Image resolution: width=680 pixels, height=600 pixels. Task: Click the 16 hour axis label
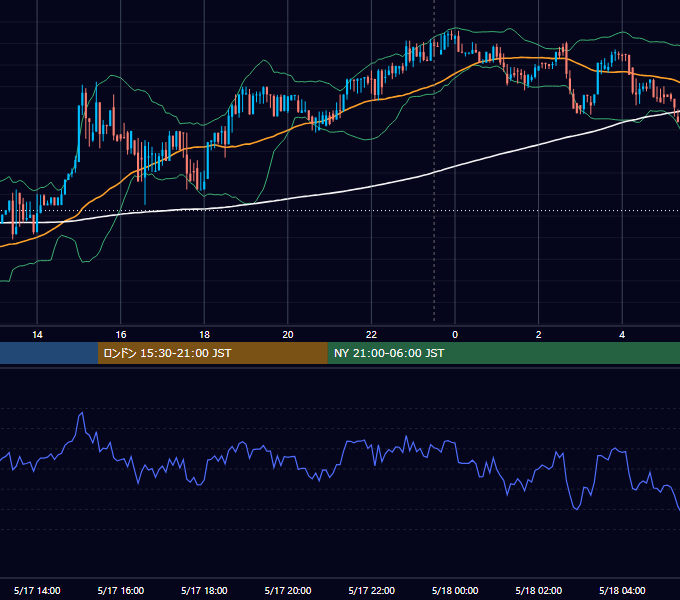point(121,335)
